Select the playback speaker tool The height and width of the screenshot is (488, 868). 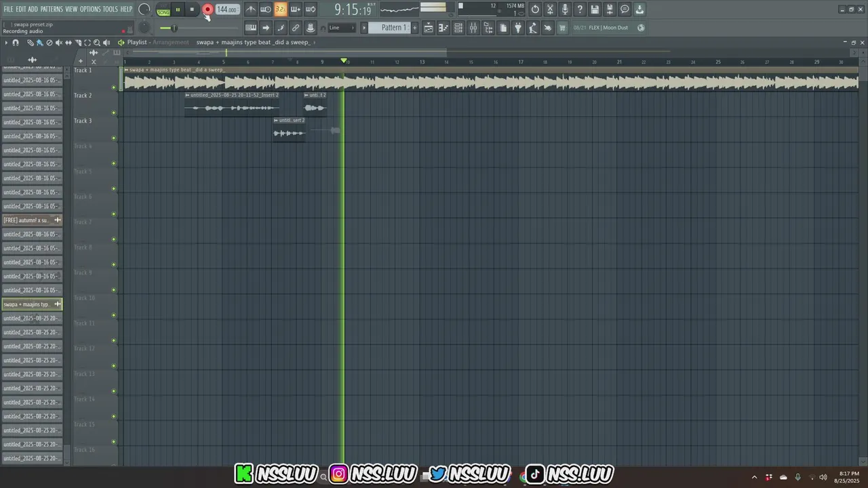[106, 43]
